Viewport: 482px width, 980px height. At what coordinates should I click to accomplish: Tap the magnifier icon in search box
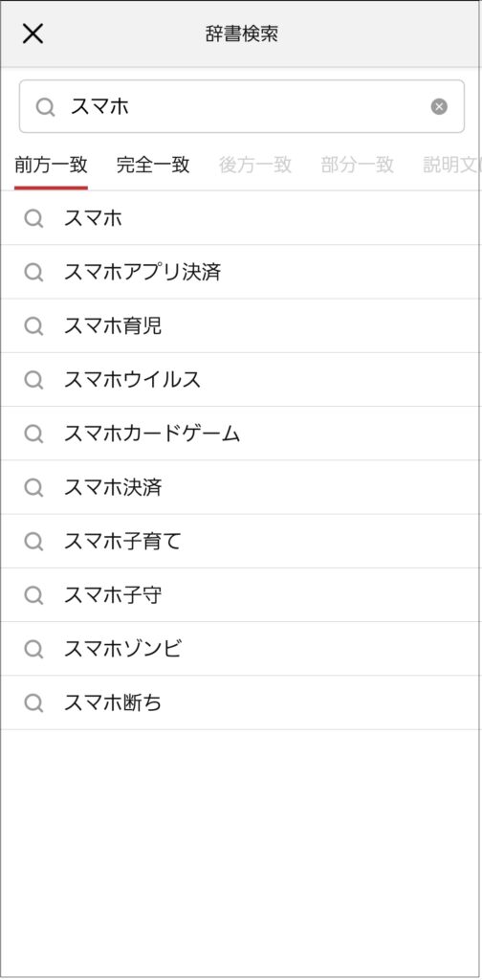coord(45,107)
